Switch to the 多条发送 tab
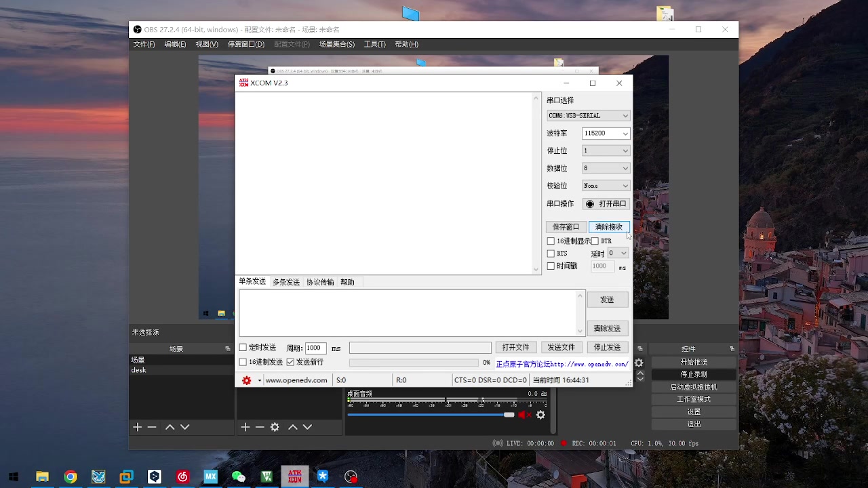The width and height of the screenshot is (868, 488). 285,282
